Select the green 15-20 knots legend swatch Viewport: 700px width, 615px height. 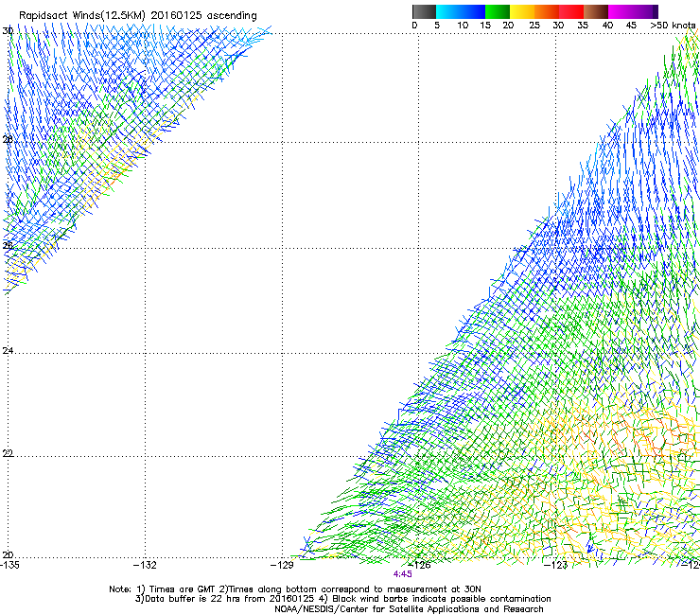[x=498, y=11]
